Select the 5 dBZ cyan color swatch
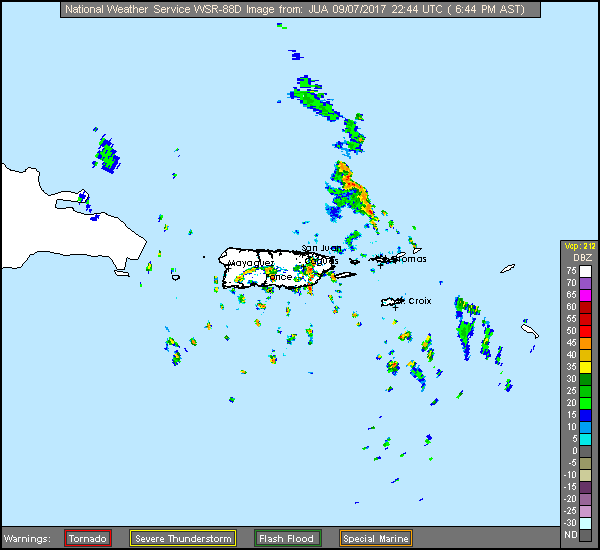Viewport: 600px width, 550px height. [x=585, y=439]
